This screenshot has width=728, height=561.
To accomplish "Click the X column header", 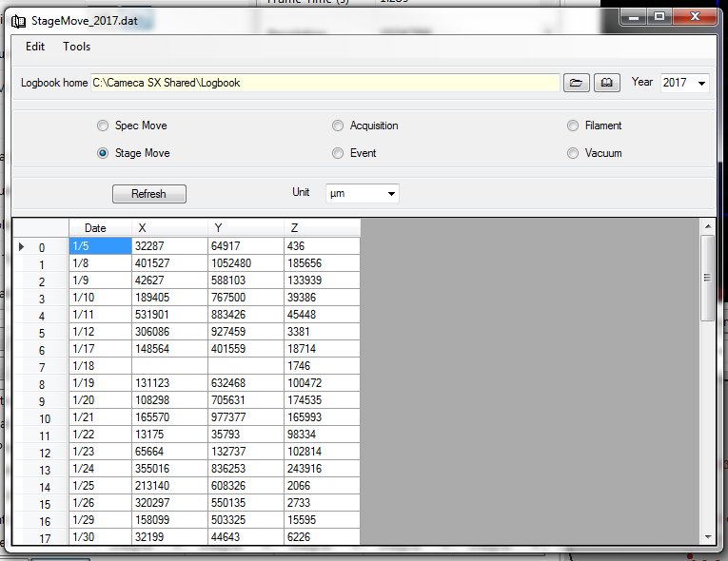I will click(x=168, y=228).
